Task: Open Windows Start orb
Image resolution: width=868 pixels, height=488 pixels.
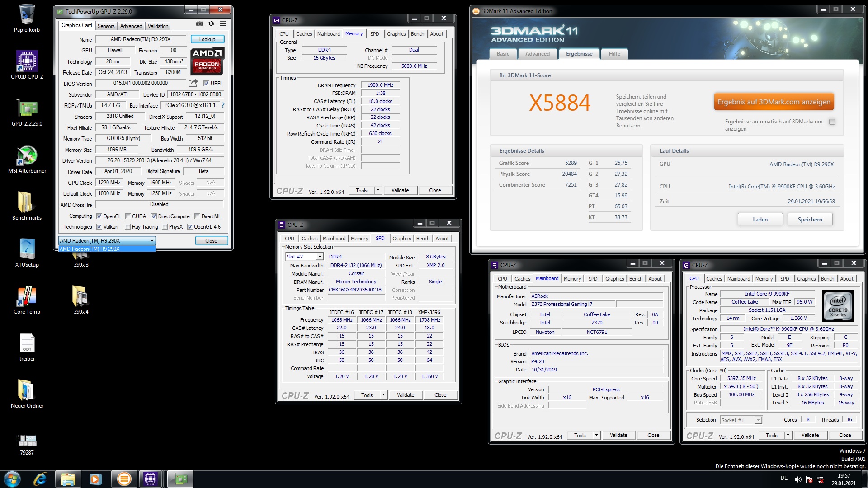Action: [12, 479]
